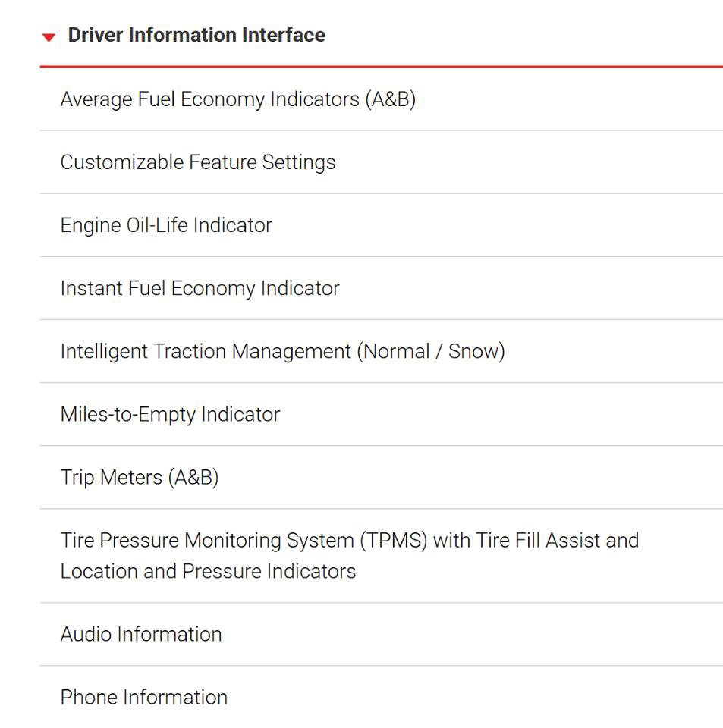This screenshot has width=723, height=728.
Task: Click Tire Pressure Monitoring System first line
Action: click(350, 541)
